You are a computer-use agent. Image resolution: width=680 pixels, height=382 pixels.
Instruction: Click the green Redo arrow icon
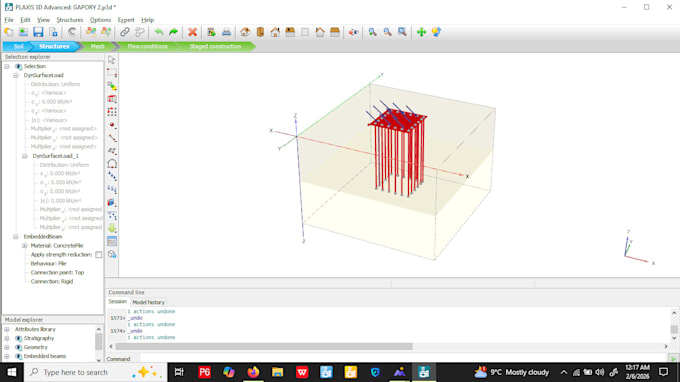click(x=173, y=32)
